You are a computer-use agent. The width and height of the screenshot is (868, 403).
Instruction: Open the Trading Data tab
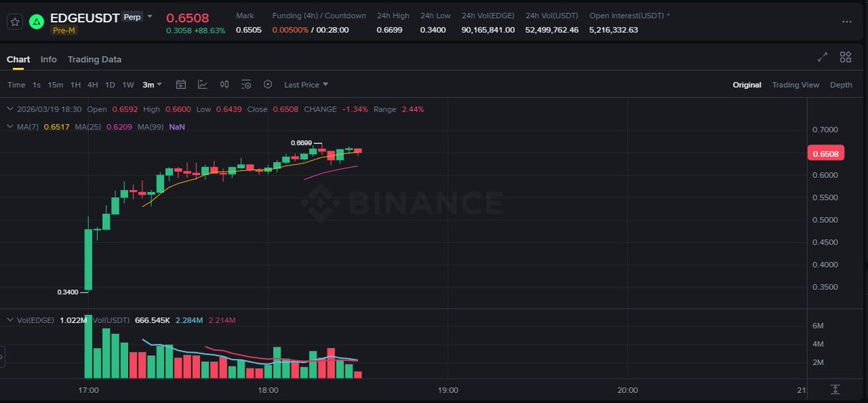[95, 59]
